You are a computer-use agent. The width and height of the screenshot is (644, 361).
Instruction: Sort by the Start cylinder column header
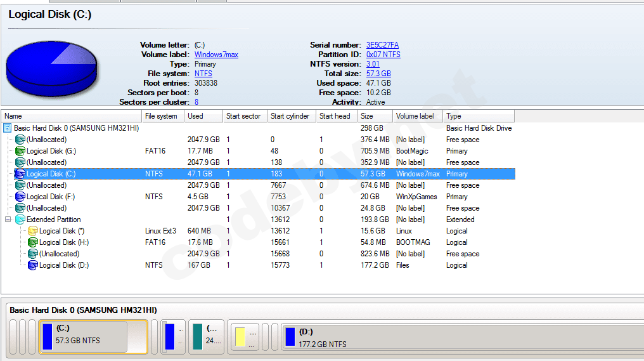(290, 116)
